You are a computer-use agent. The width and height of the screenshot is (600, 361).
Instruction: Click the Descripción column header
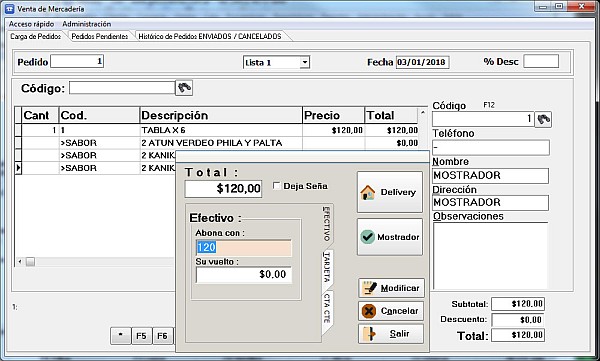pyautogui.click(x=221, y=115)
